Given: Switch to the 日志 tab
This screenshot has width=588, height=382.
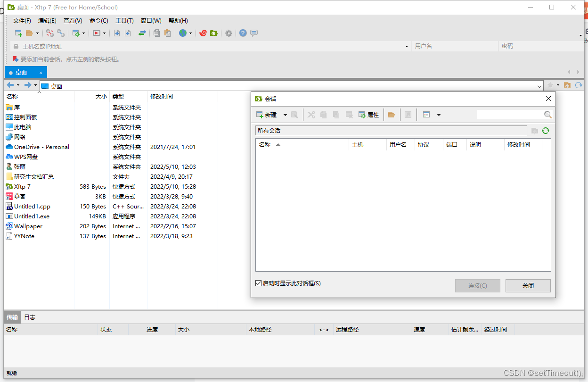Looking at the screenshot, I should pyautogui.click(x=29, y=317).
